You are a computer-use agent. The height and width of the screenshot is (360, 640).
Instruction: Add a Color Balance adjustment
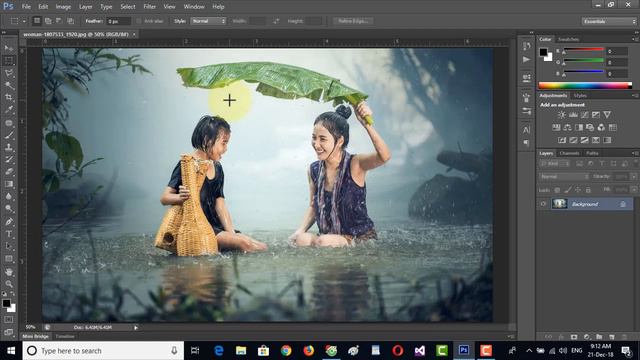(x=567, y=127)
